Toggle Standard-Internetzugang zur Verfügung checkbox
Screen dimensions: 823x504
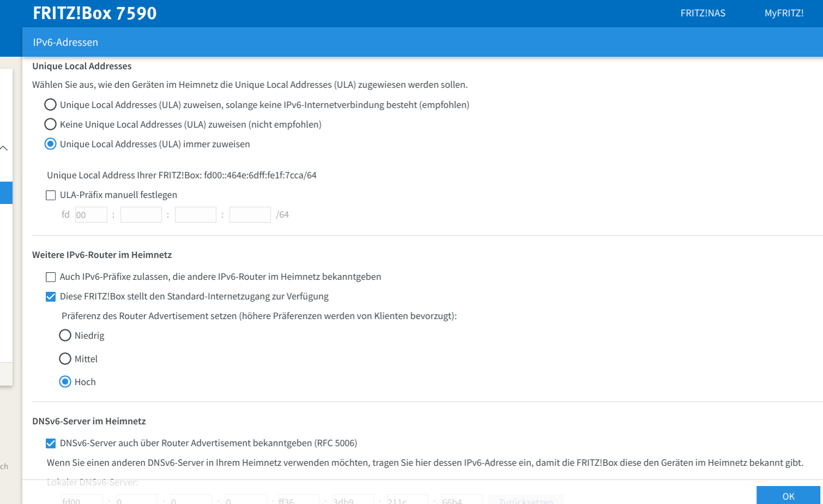[x=51, y=297]
